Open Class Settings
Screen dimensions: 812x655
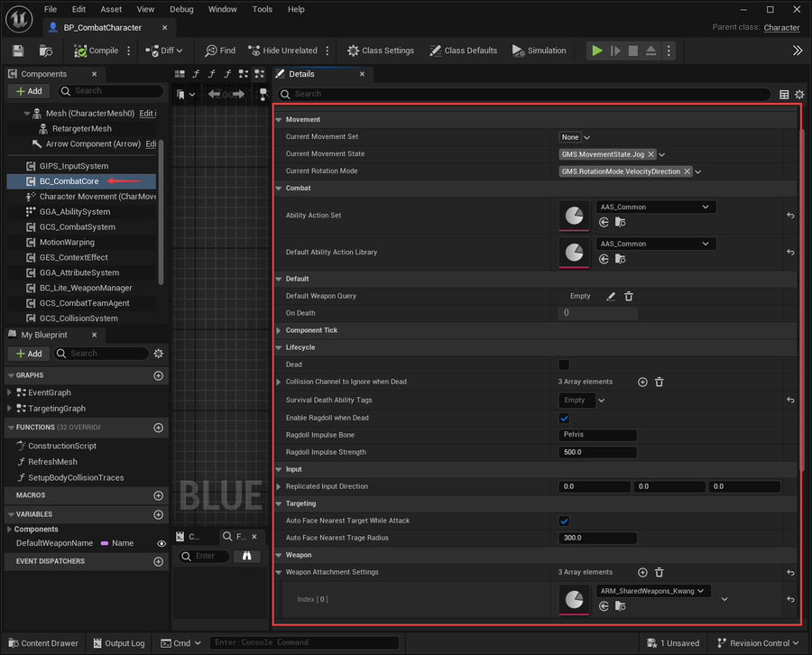click(x=381, y=51)
